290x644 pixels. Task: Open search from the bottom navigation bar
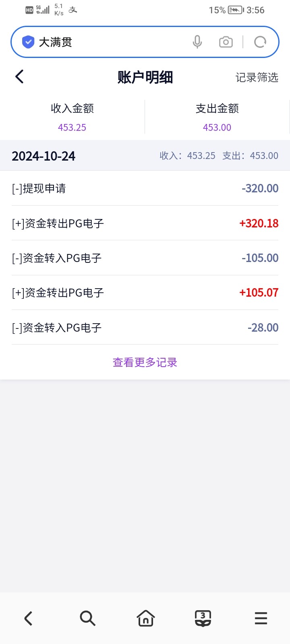pos(87,618)
